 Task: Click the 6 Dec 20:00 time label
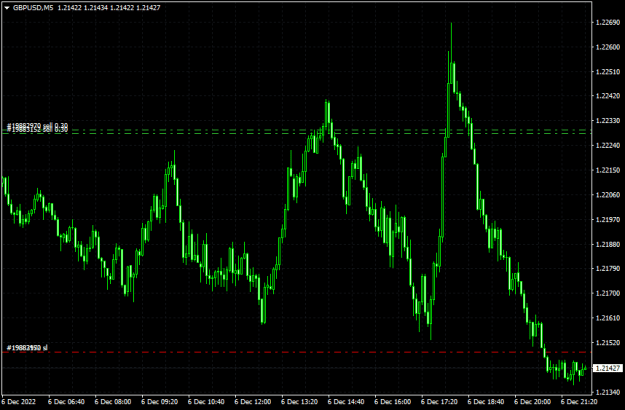[x=533, y=402]
